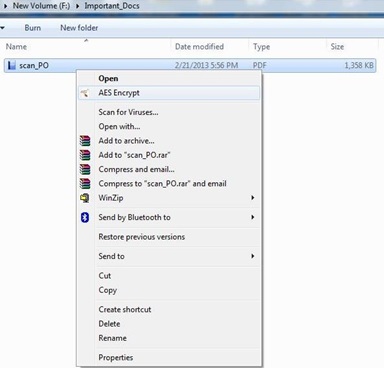Click the scan_PO PDF file icon
Image resolution: width=384 pixels, height=368 pixels.
click(12, 65)
